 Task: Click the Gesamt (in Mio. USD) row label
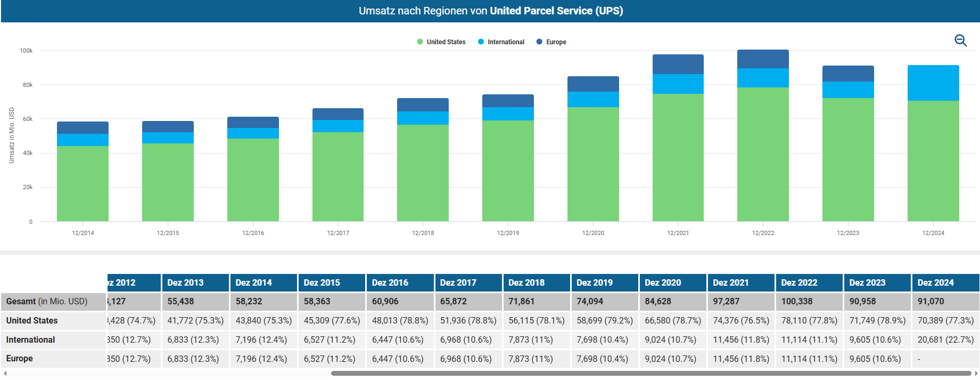pyautogui.click(x=47, y=301)
